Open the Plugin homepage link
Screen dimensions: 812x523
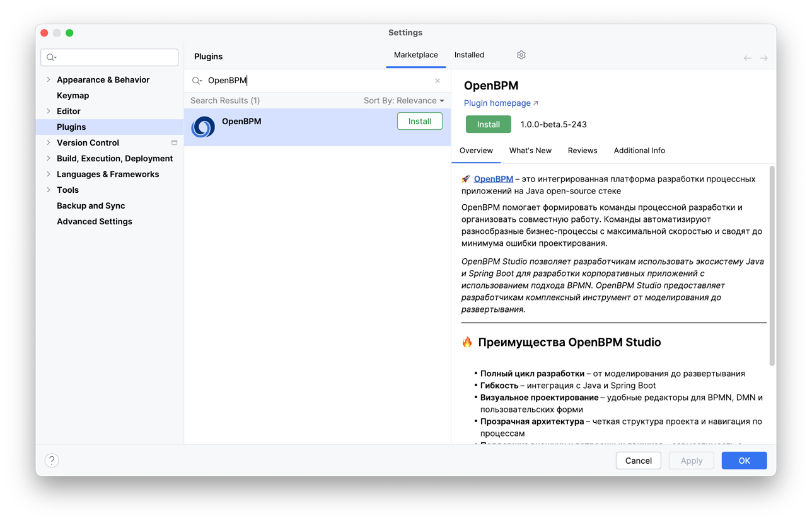(x=501, y=103)
